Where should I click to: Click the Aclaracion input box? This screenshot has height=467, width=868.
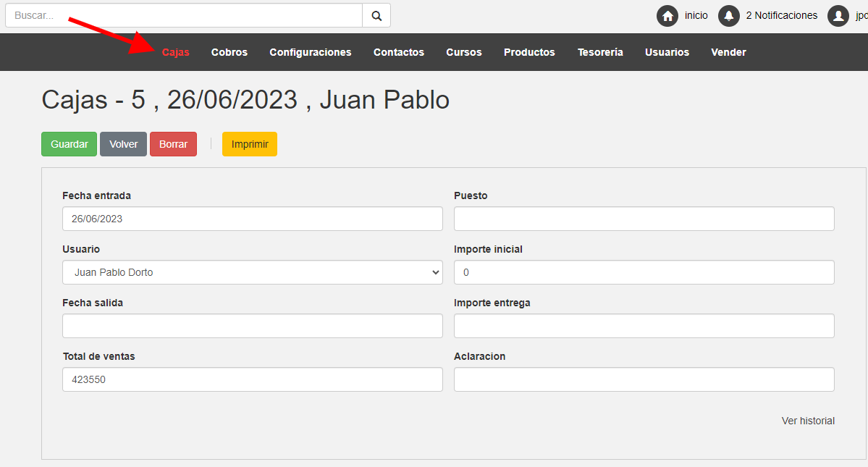pyautogui.click(x=644, y=379)
